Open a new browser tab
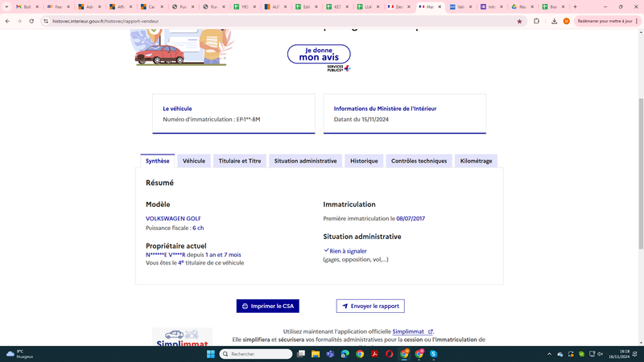Image resolution: width=644 pixels, height=362 pixels. click(x=575, y=6)
